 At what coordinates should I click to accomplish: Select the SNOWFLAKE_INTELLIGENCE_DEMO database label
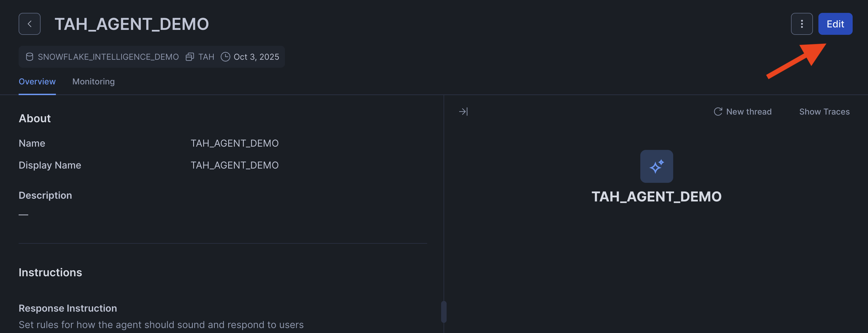(108, 57)
